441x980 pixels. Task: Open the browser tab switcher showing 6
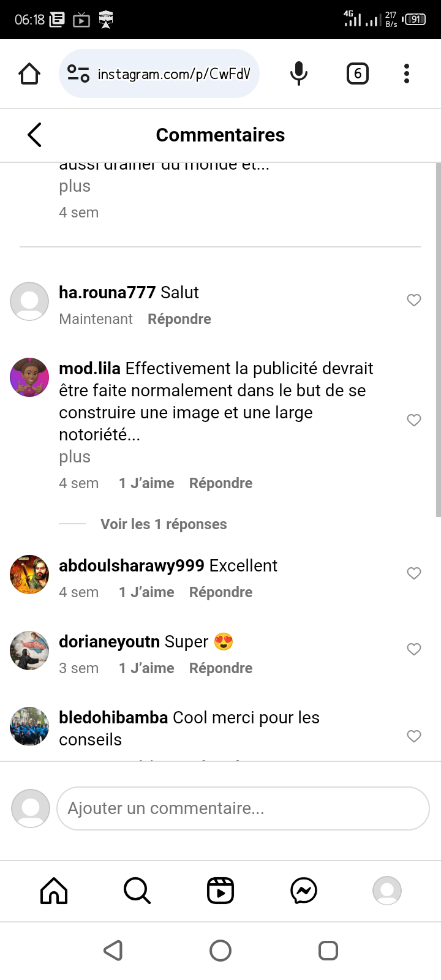[358, 73]
